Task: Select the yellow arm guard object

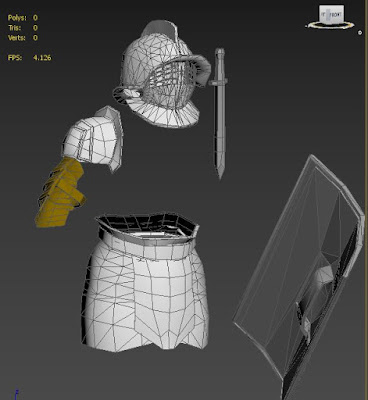Action: [x=60, y=193]
